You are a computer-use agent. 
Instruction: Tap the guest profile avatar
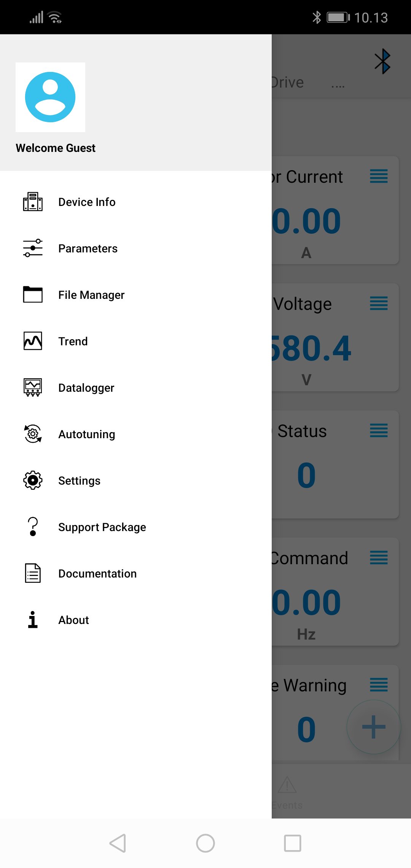tap(50, 97)
